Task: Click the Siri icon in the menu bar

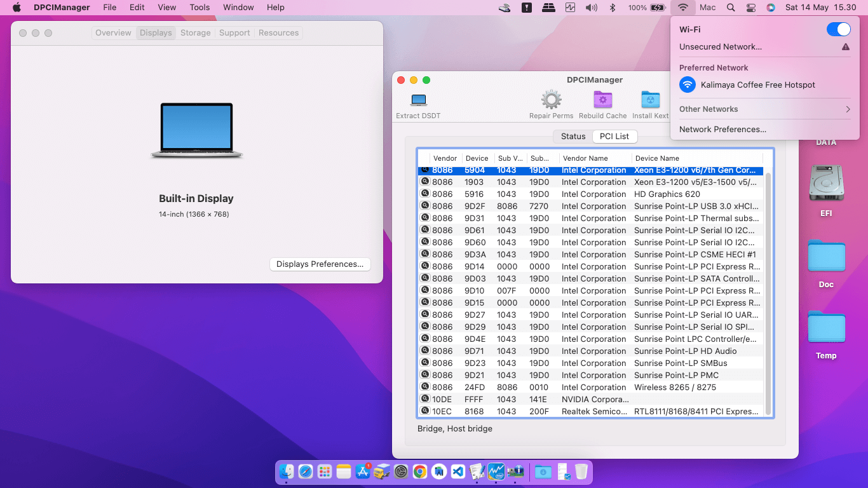Action: coord(771,8)
